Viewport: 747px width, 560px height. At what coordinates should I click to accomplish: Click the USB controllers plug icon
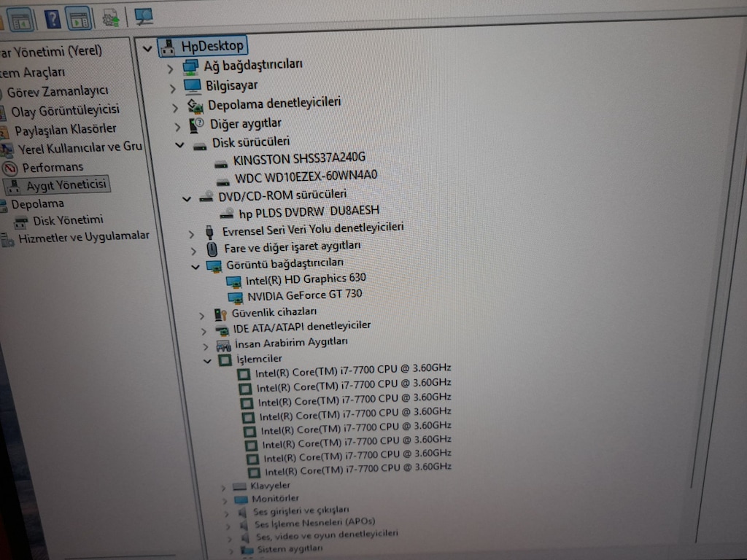[209, 232]
